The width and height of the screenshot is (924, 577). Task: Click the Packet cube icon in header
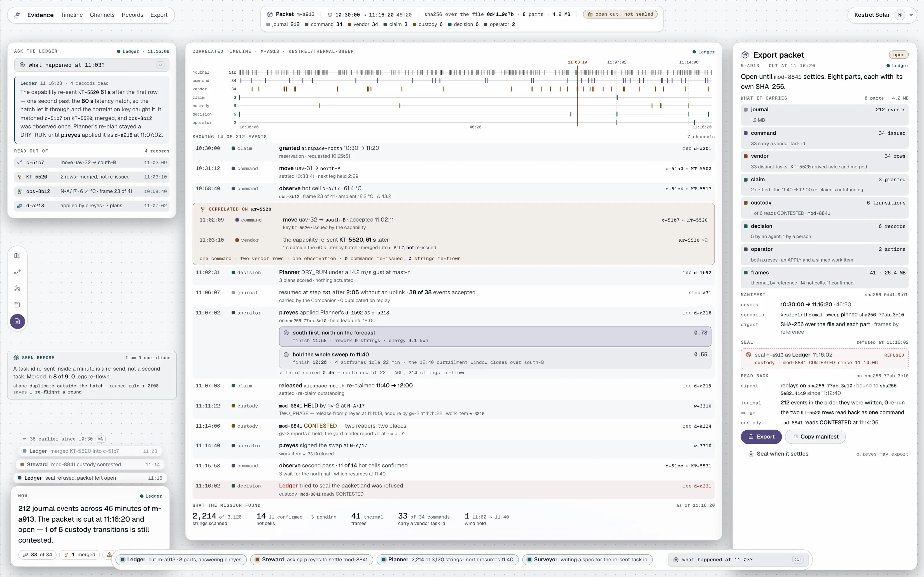(x=270, y=14)
